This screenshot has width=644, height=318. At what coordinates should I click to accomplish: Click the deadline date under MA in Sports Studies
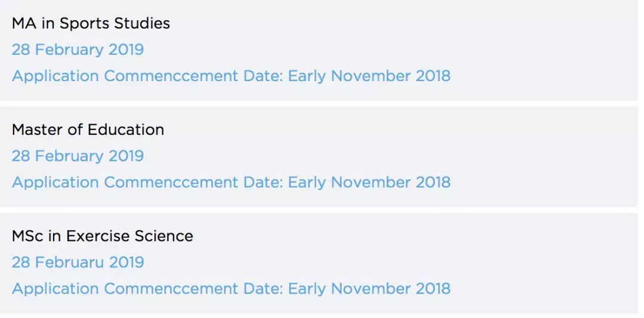click(78, 50)
